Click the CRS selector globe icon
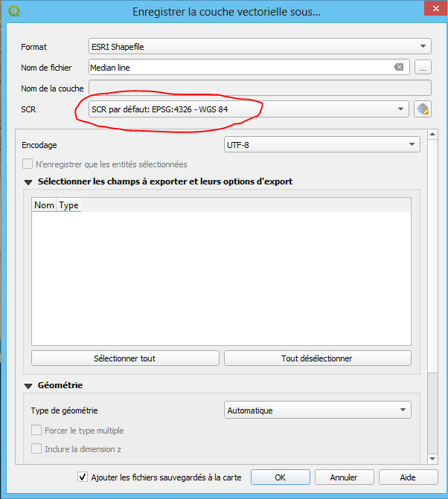Image resolution: width=448 pixels, height=499 pixels. click(423, 109)
